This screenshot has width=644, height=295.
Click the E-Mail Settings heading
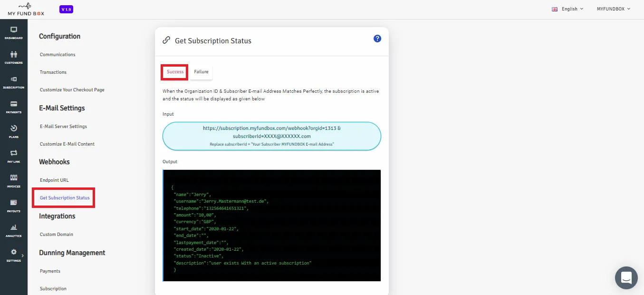tap(62, 108)
